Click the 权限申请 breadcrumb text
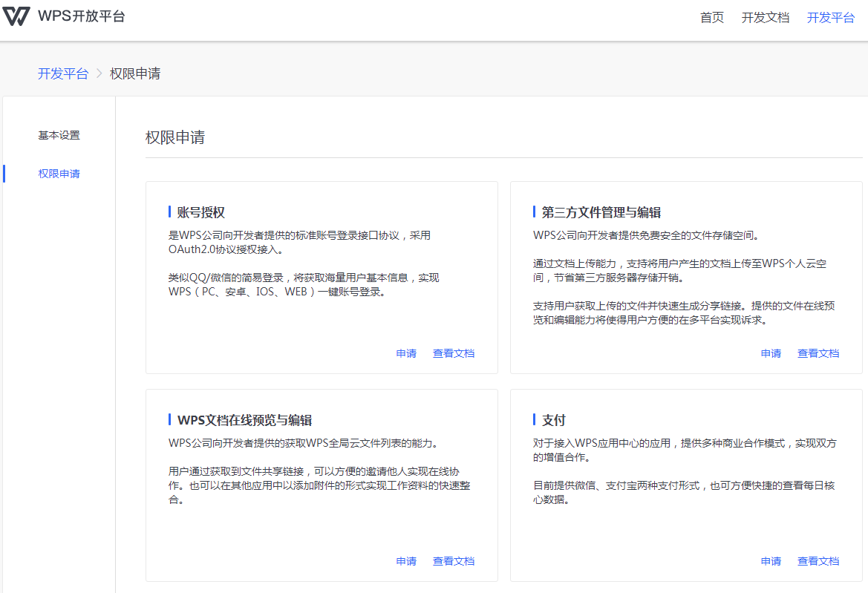Image resolution: width=868 pixels, height=593 pixels. click(x=135, y=73)
